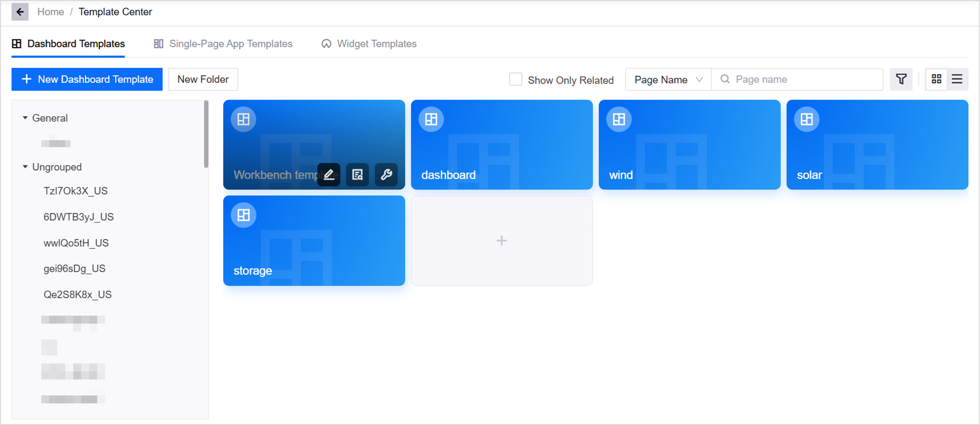Click Workbench template card's layout icon
This screenshot has width=980, height=425.
coord(243,119)
